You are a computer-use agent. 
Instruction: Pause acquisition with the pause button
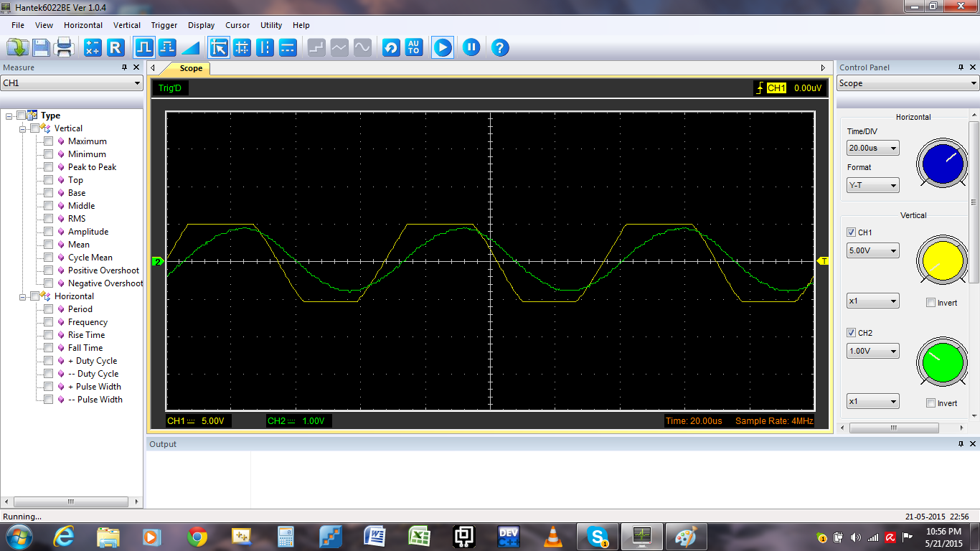coord(471,48)
